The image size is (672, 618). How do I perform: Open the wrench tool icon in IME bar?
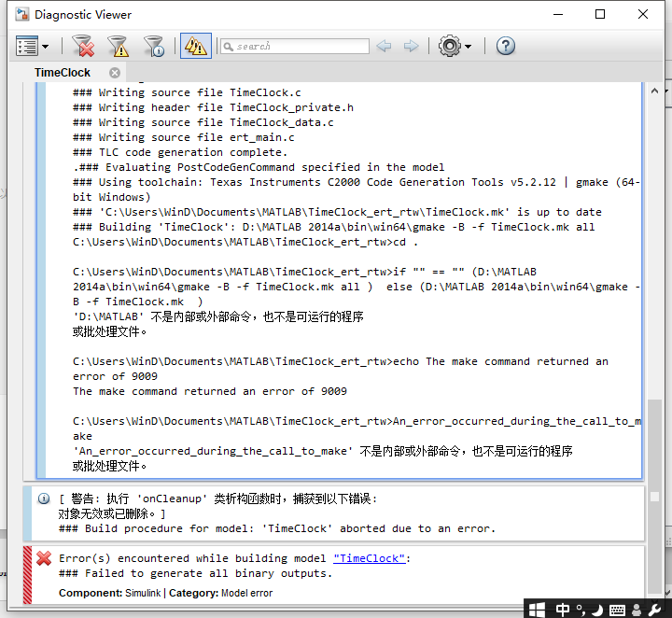click(x=655, y=610)
